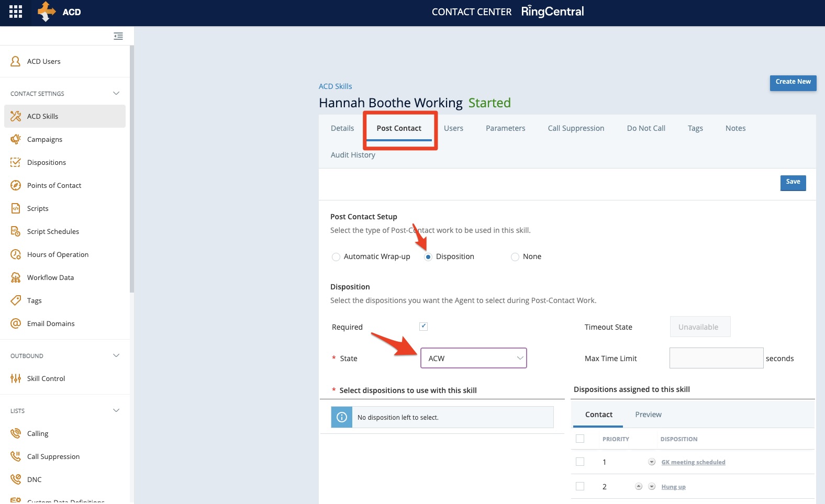
Task: Type in the Max Time Limit field
Action: 716,358
